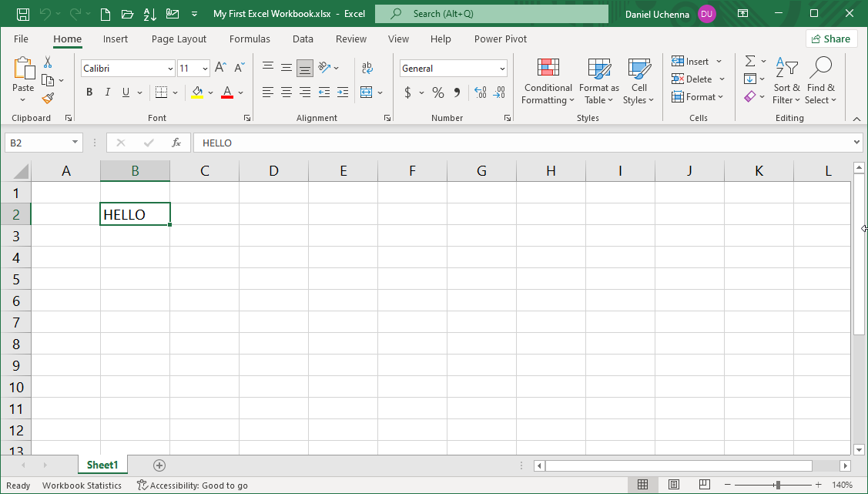868x494 pixels.
Task: Increase decimal places
Action: click(x=481, y=92)
